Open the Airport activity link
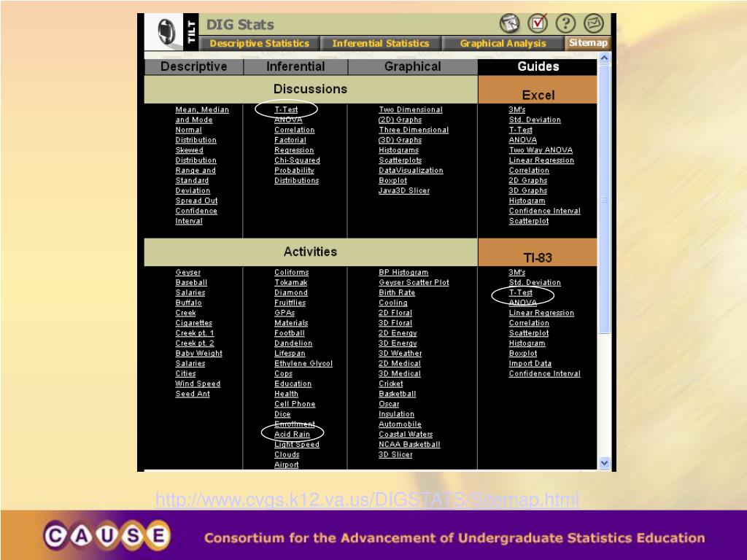The image size is (747, 560). coord(286,464)
